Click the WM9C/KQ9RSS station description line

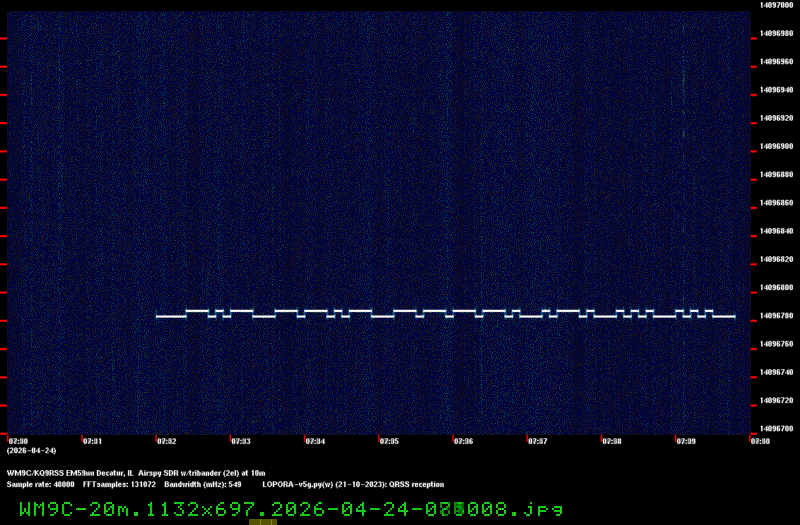[136, 472]
